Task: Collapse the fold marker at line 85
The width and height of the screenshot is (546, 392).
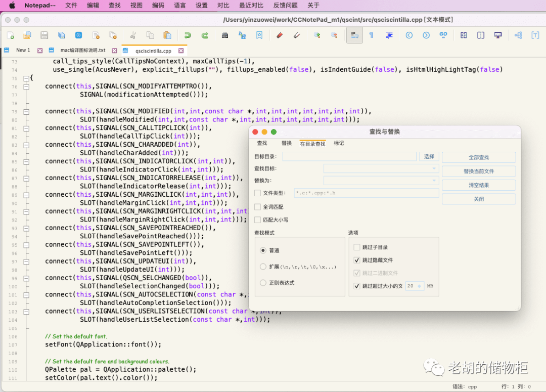Action: [x=26, y=162]
